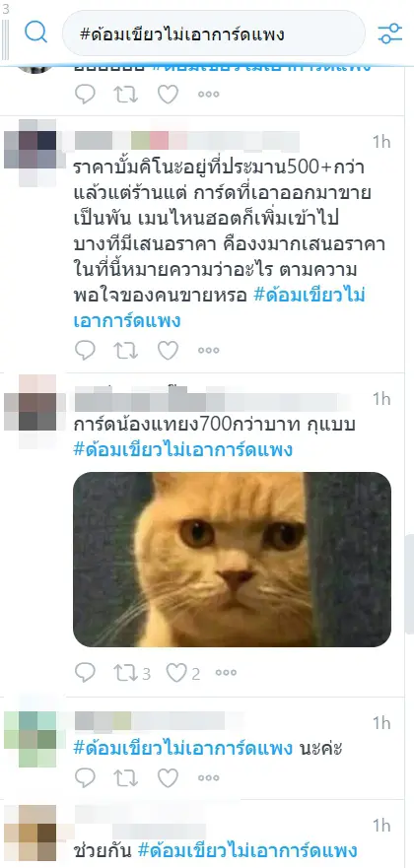Image resolution: width=414 pixels, height=868 pixels.
Task: Open more options under cat image tweet
Action: [226, 673]
